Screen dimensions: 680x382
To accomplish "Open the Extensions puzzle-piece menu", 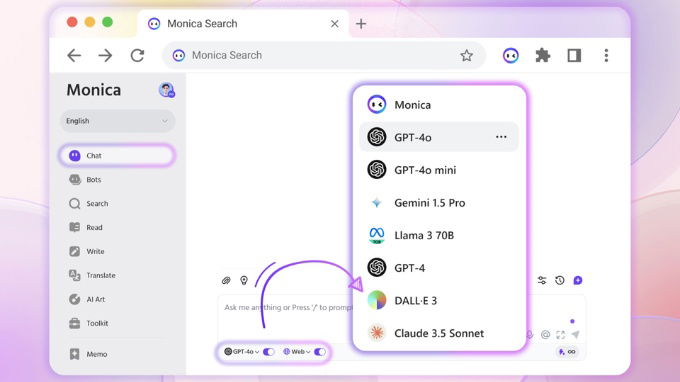I will point(543,56).
